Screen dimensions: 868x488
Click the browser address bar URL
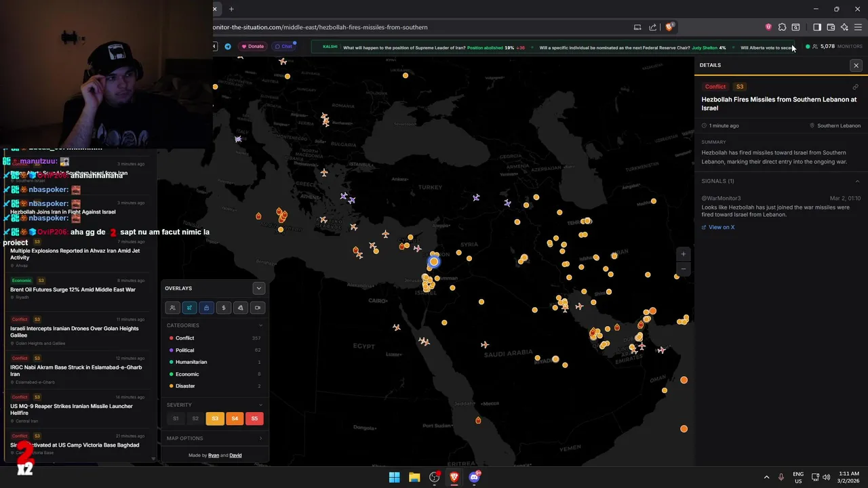coord(320,27)
